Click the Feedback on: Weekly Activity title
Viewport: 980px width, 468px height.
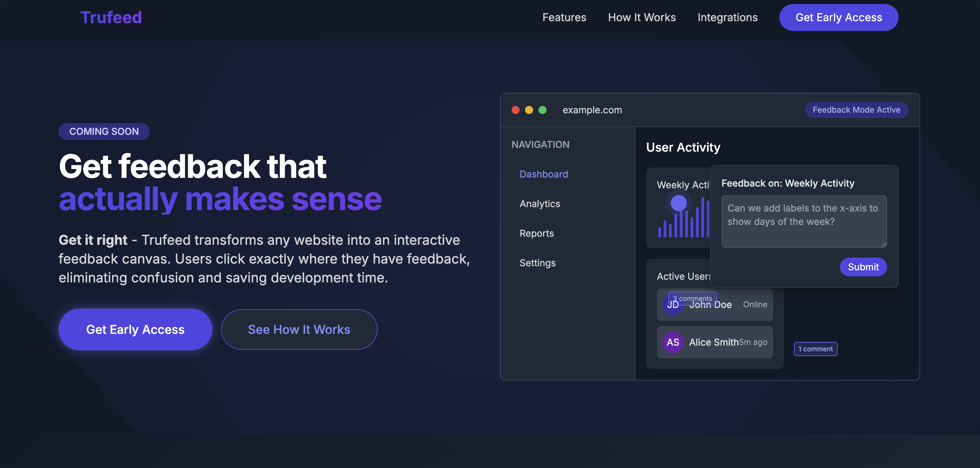[x=788, y=183]
